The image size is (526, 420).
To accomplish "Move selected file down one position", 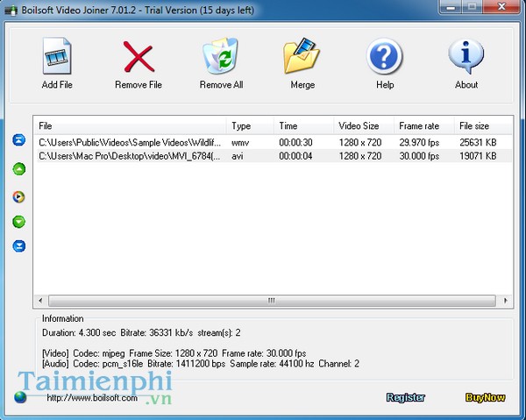I will 18,222.
